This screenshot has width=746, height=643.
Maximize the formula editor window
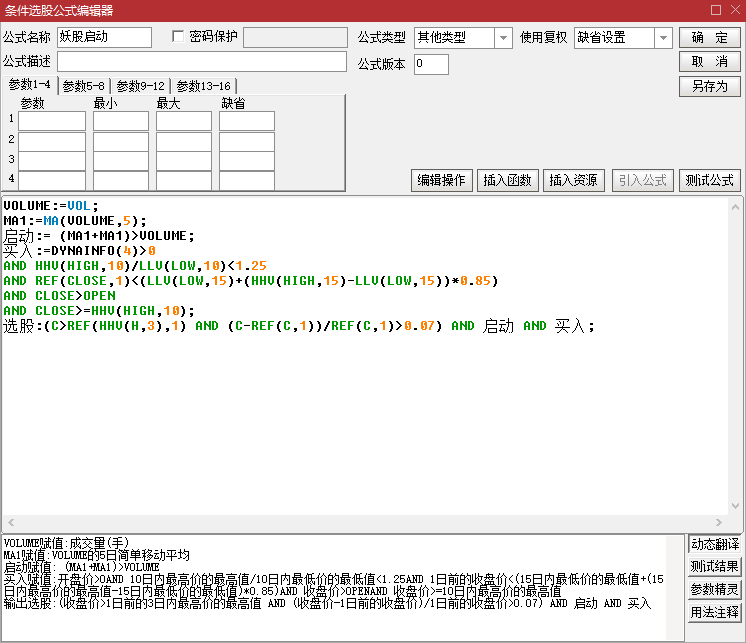click(716, 10)
